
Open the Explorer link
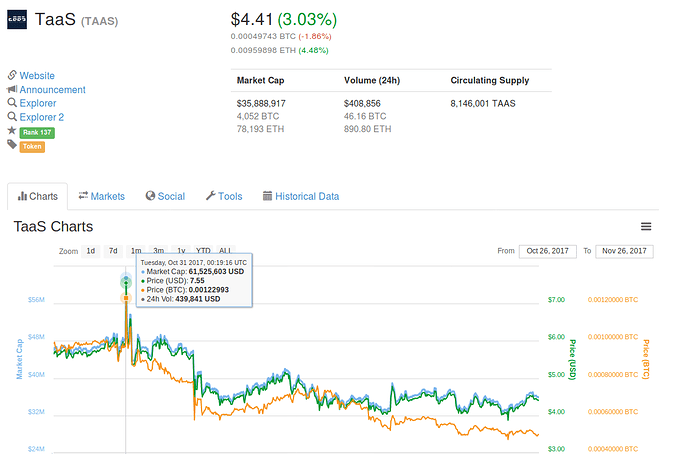click(x=38, y=103)
